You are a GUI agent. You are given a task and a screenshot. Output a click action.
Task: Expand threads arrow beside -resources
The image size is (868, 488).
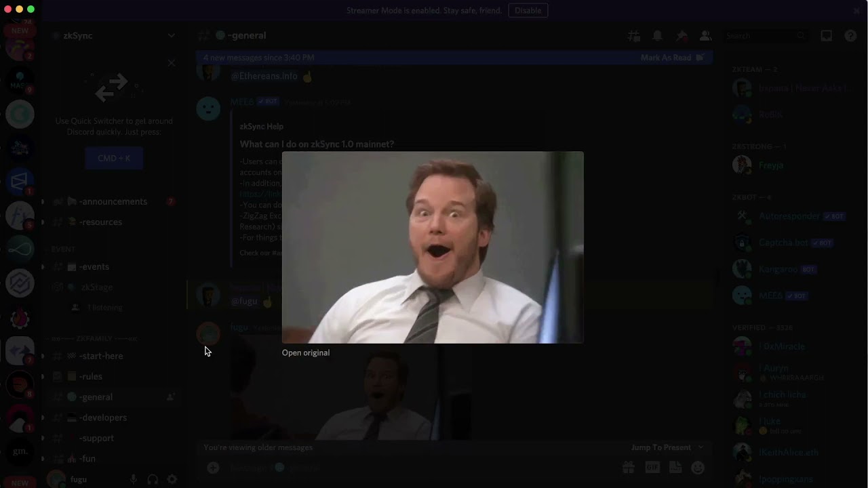(x=43, y=222)
